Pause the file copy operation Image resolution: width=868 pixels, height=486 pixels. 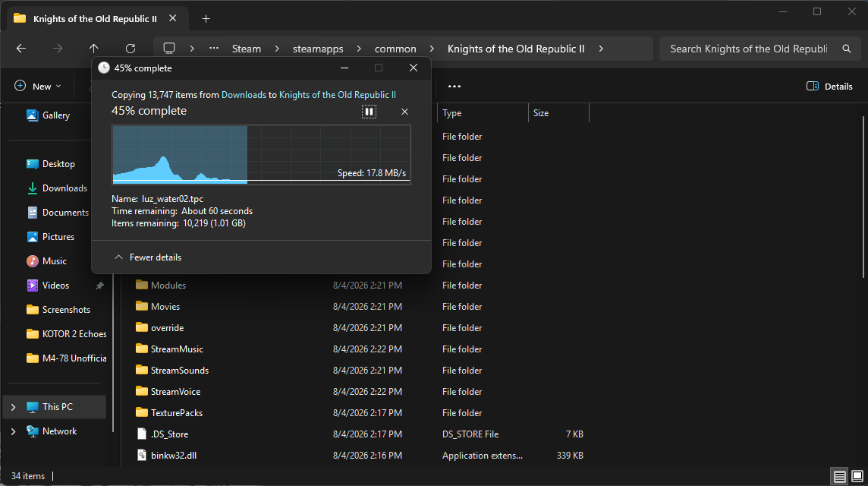(369, 112)
